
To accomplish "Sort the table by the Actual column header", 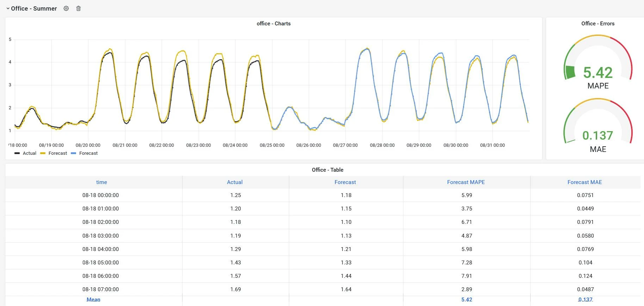I will tap(235, 182).
